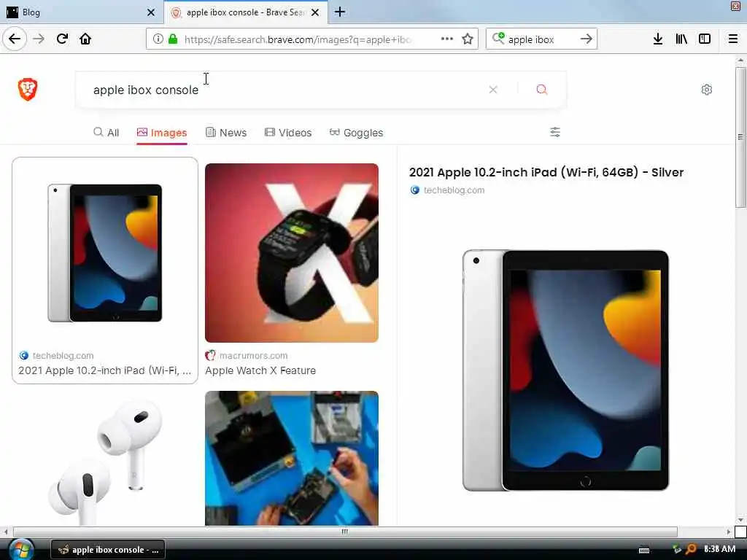Viewport: 747px width, 560px height.
Task: Open the 2021 Apple 10.2-inch iPad title link
Action: tap(546, 172)
